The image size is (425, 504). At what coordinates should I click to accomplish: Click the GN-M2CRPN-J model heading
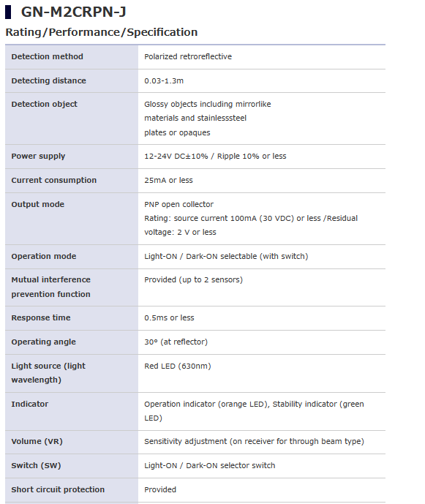73,12
